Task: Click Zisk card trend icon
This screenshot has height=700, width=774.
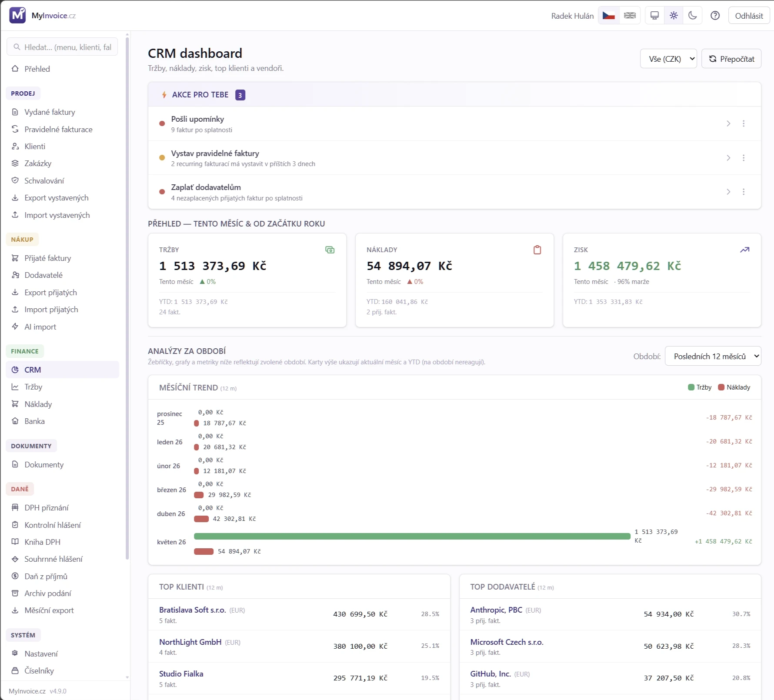Action: point(745,250)
